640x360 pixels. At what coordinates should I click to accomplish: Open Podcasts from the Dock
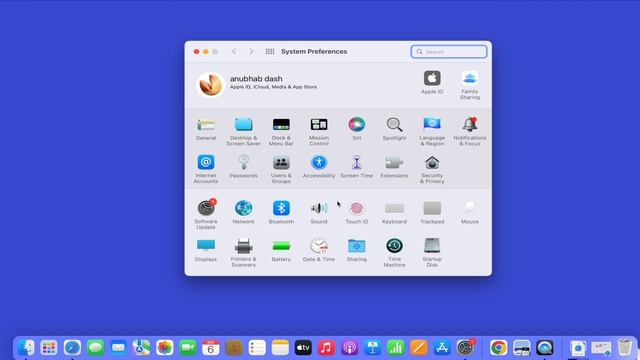[x=349, y=347]
